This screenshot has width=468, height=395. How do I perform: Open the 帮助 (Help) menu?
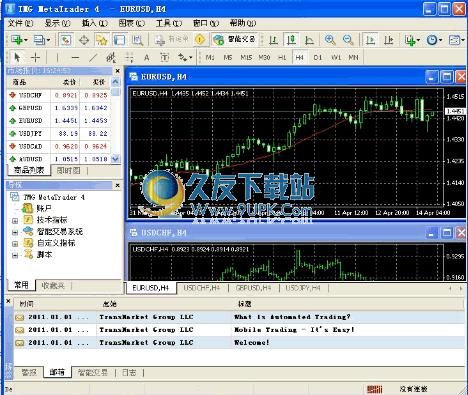(243, 23)
